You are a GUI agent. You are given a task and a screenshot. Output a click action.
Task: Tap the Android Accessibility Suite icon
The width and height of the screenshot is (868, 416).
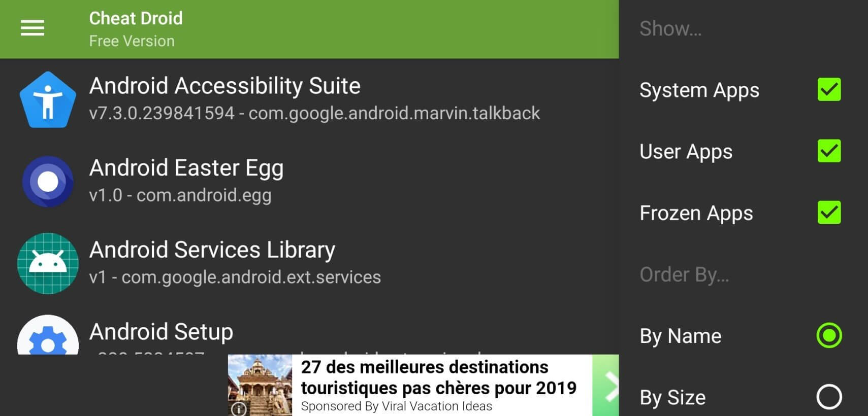48,100
